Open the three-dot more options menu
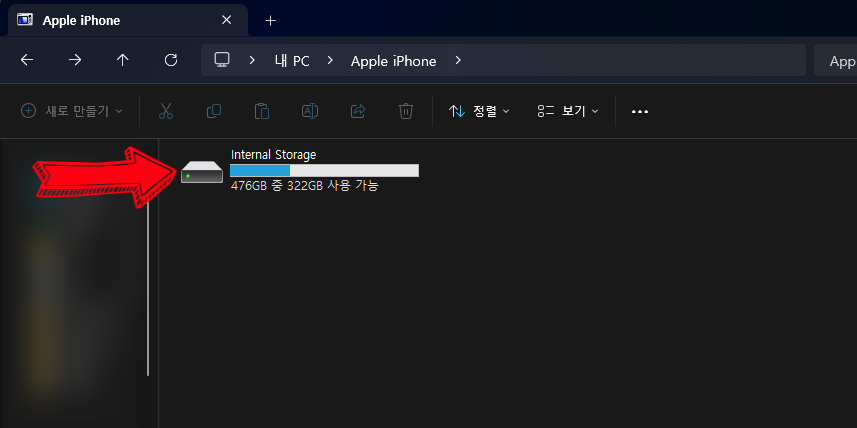 pos(639,112)
